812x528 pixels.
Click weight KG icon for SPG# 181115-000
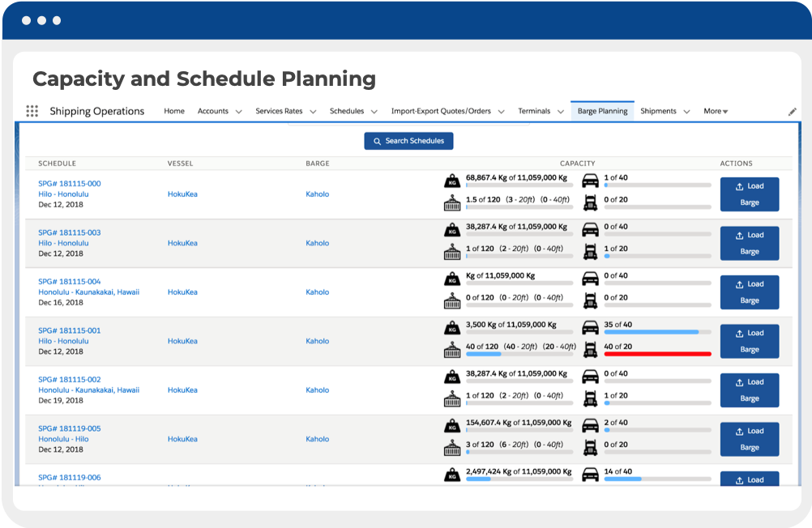451,181
